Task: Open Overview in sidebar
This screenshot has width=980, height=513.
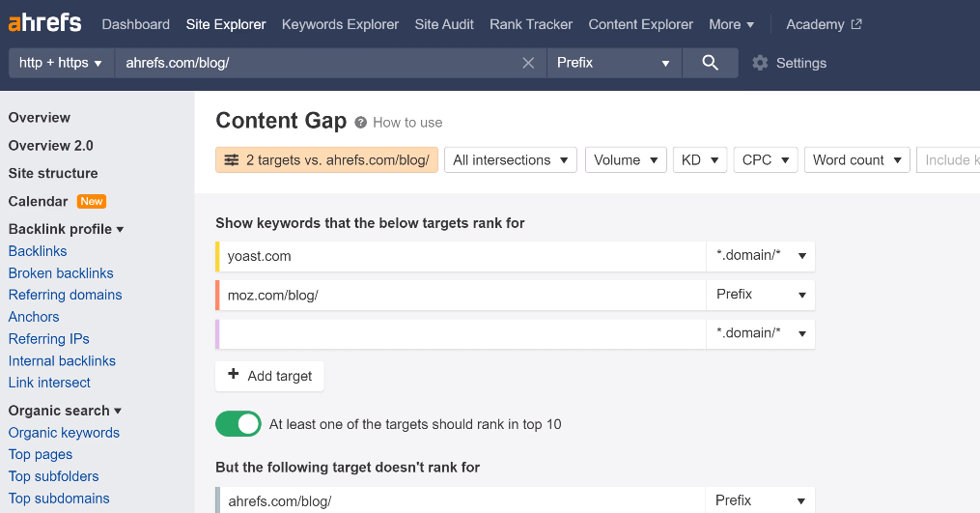Action: [40, 118]
